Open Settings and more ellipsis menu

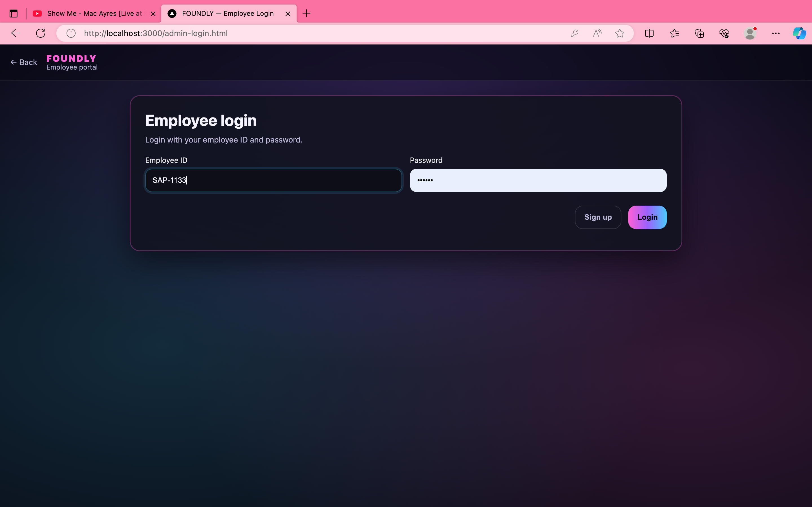776,33
